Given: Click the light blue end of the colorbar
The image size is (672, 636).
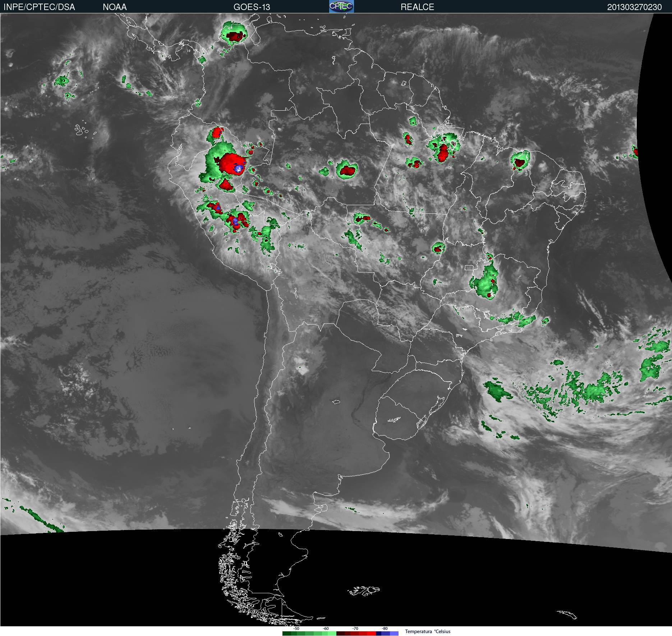Looking at the screenshot, I should point(394,633).
